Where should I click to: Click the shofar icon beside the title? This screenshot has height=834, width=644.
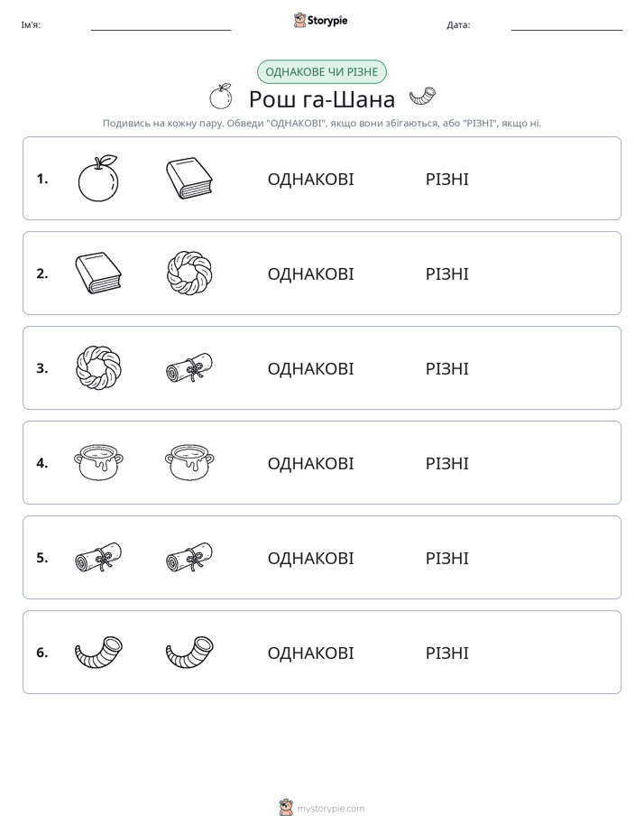tap(422, 97)
